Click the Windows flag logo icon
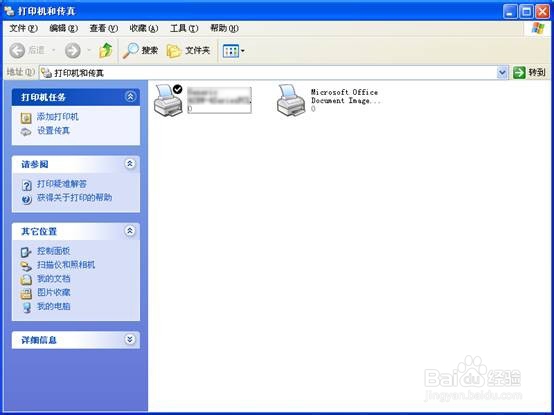This screenshot has width=554, height=415. click(x=538, y=28)
